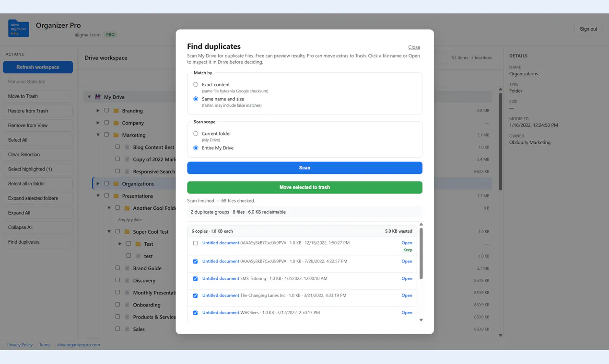Image resolution: width=609 pixels, height=364 pixels.
Task: Click the duplicates list scroll-down arrow
Action: click(421, 320)
